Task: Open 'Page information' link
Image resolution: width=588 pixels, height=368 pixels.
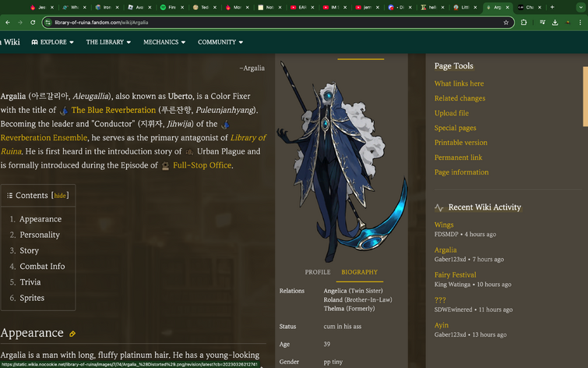Action: (x=461, y=172)
